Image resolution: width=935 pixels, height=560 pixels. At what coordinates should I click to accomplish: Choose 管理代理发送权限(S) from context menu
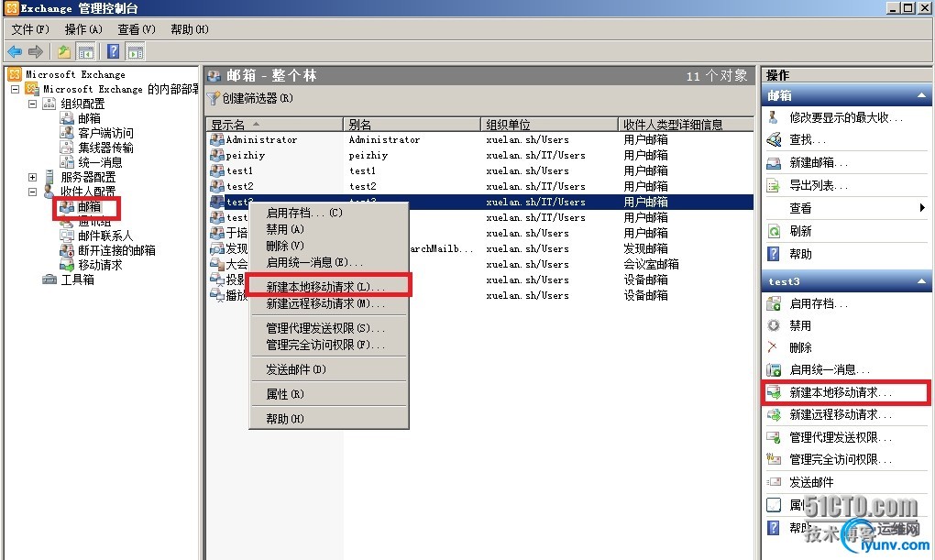329,328
